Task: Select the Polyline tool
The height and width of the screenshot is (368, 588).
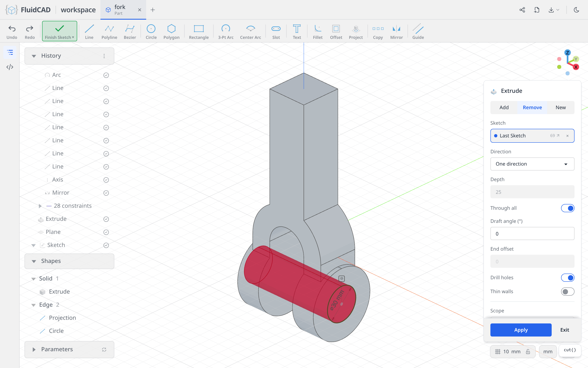Action: coord(109,32)
